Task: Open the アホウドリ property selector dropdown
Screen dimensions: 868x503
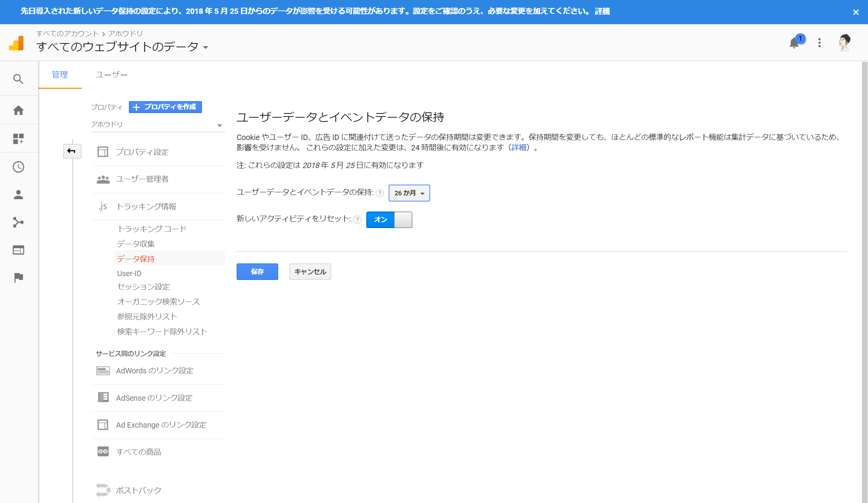Action: pyautogui.click(x=157, y=125)
